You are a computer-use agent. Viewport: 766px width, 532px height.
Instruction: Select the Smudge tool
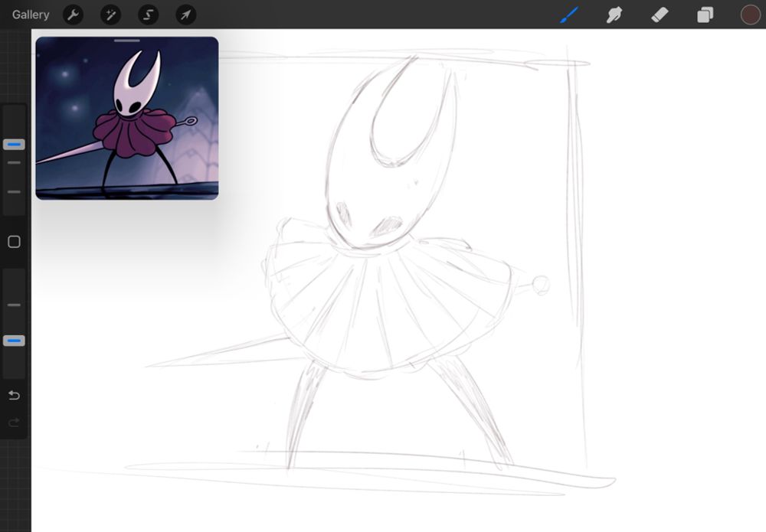click(x=614, y=15)
